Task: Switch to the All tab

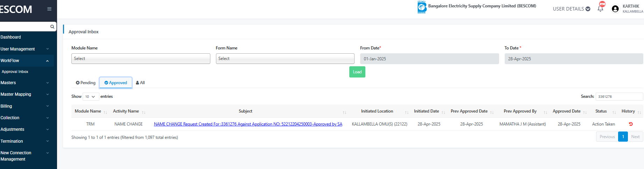Action: pyautogui.click(x=140, y=83)
